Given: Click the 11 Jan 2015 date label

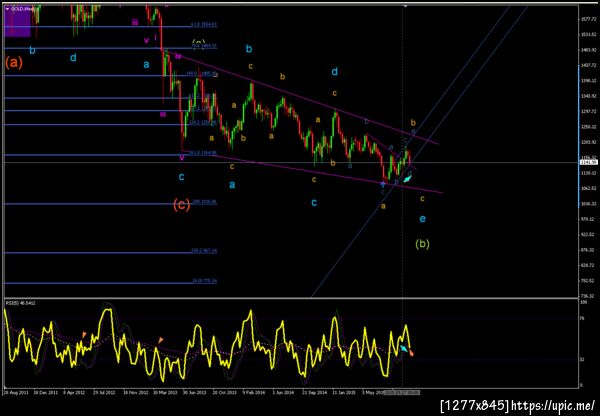Looking at the screenshot, I should [x=343, y=393].
